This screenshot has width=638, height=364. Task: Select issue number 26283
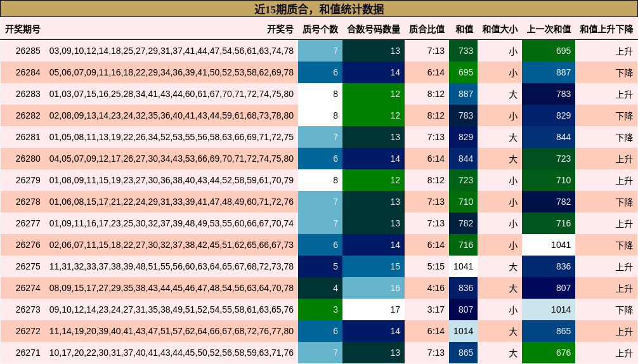28,94
